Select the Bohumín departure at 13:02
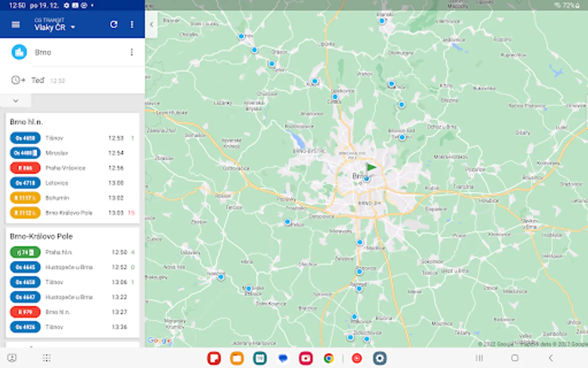 pos(72,198)
